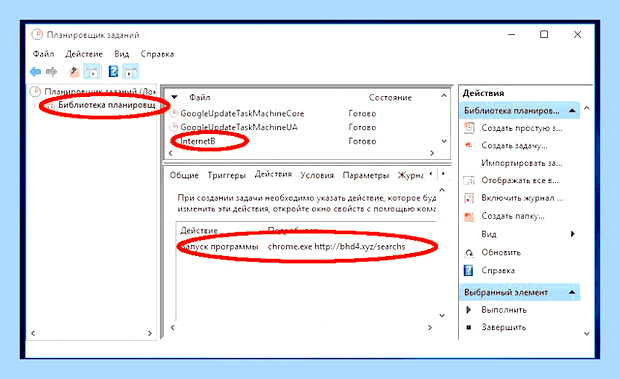Click the Завершить stop icon

point(469,327)
